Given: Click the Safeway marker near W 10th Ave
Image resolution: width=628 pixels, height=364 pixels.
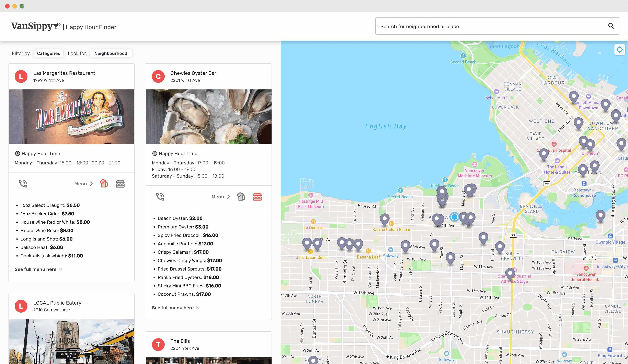Looking at the screenshot, I should tap(391, 250).
